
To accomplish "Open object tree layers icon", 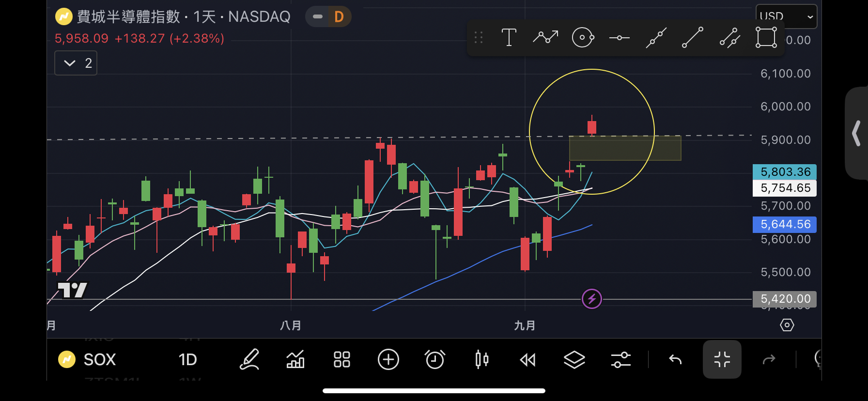I will pos(574,359).
